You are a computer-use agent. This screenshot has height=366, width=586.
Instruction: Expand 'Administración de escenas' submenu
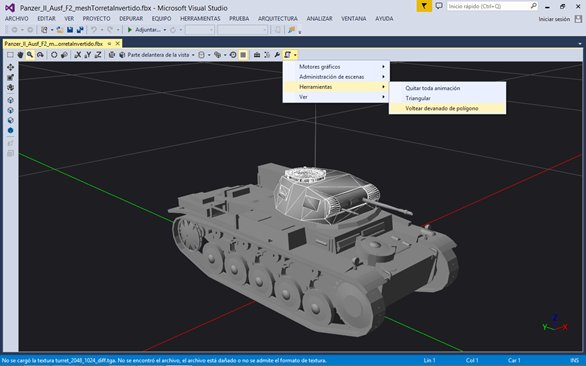336,77
